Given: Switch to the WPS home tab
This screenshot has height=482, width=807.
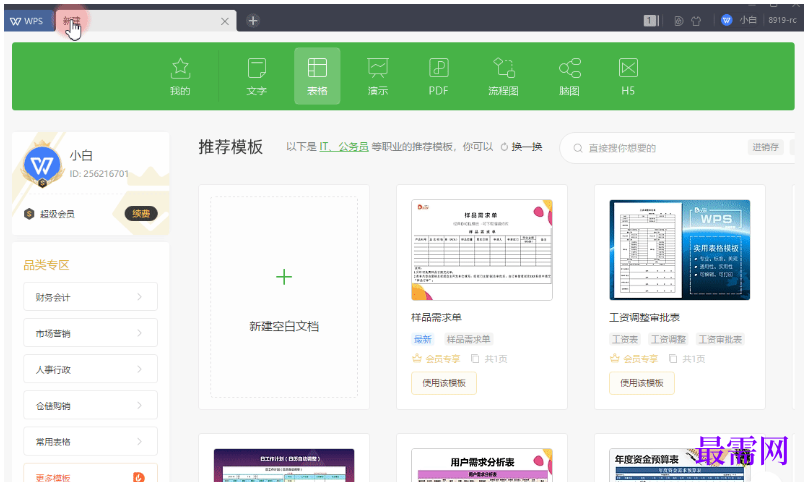Looking at the screenshot, I should point(27,20).
